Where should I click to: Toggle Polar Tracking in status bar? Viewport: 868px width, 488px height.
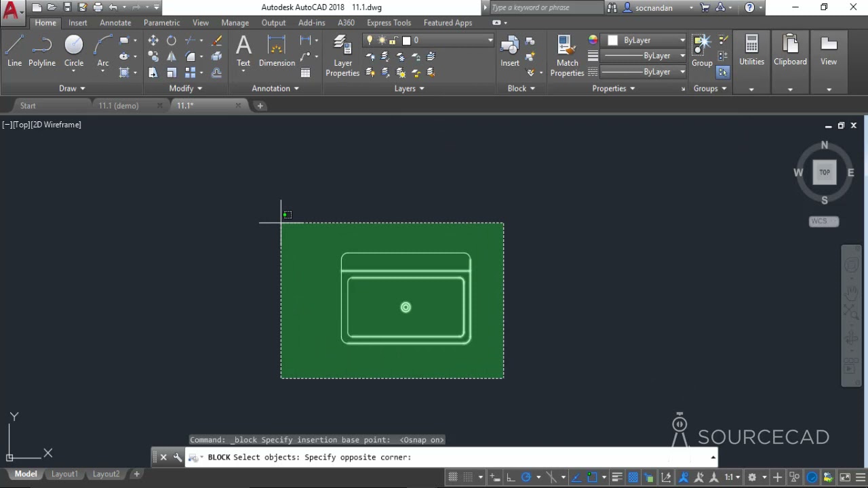click(x=526, y=477)
